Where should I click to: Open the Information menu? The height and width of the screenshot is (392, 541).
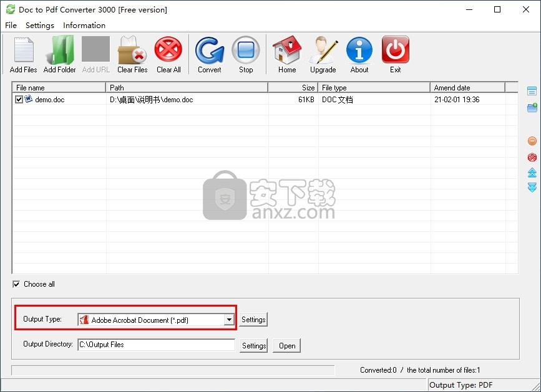click(84, 26)
